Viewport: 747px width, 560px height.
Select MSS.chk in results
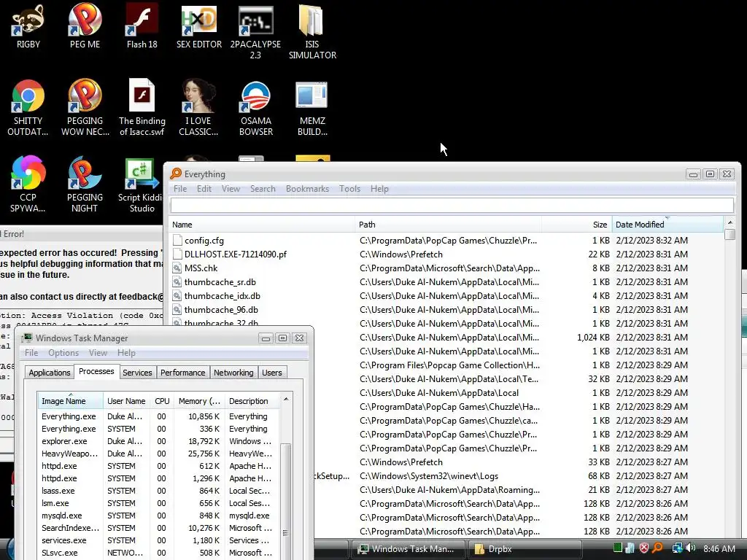click(x=201, y=268)
